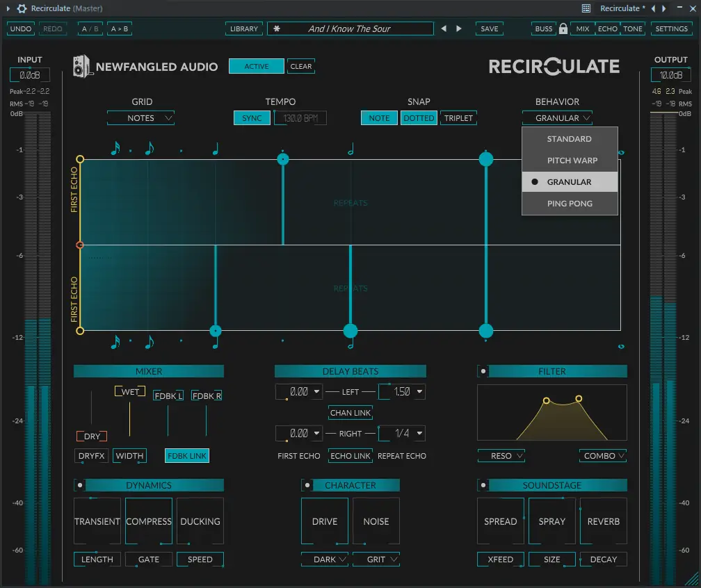Click top-right whole note grid marker

[621, 153]
